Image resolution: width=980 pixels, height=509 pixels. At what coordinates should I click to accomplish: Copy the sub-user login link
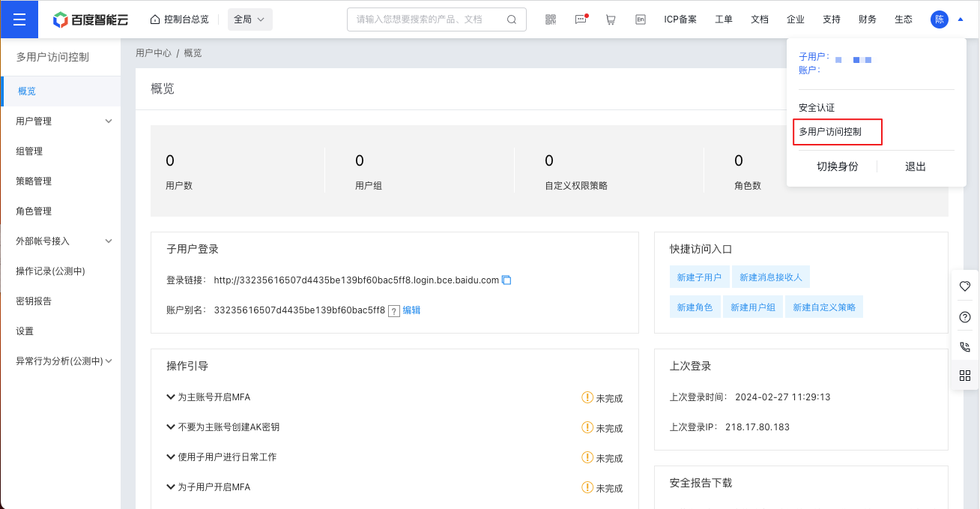tap(506, 280)
